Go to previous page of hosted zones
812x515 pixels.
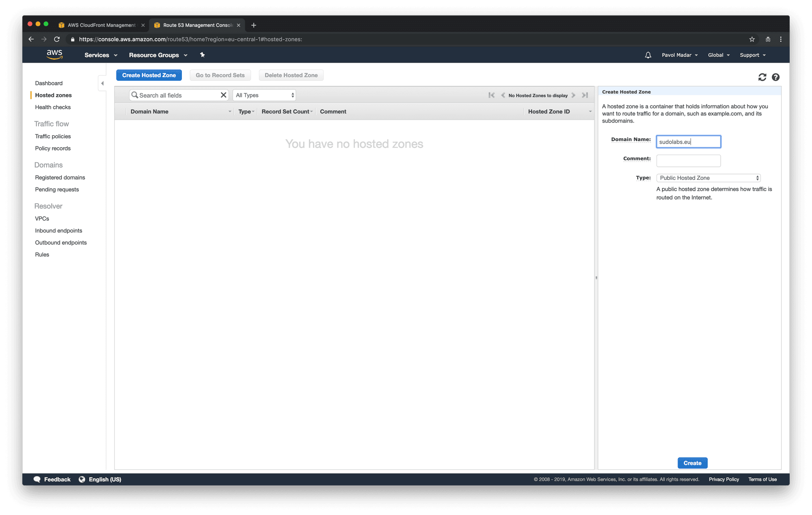[503, 95]
